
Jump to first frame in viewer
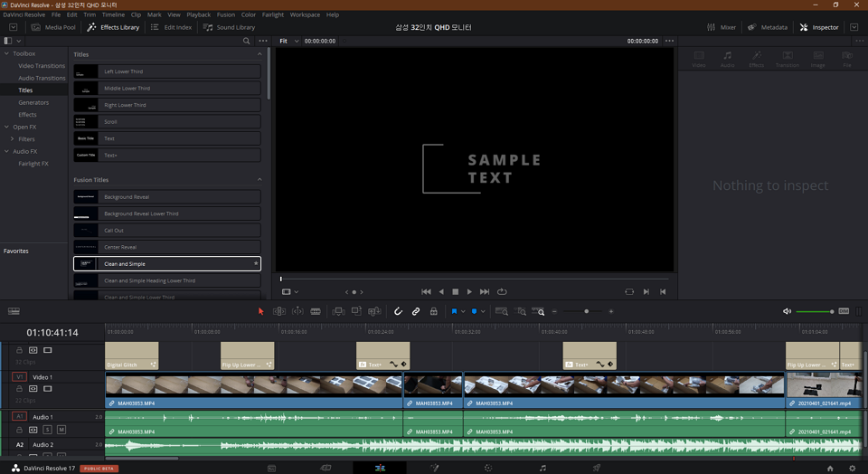pos(426,292)
